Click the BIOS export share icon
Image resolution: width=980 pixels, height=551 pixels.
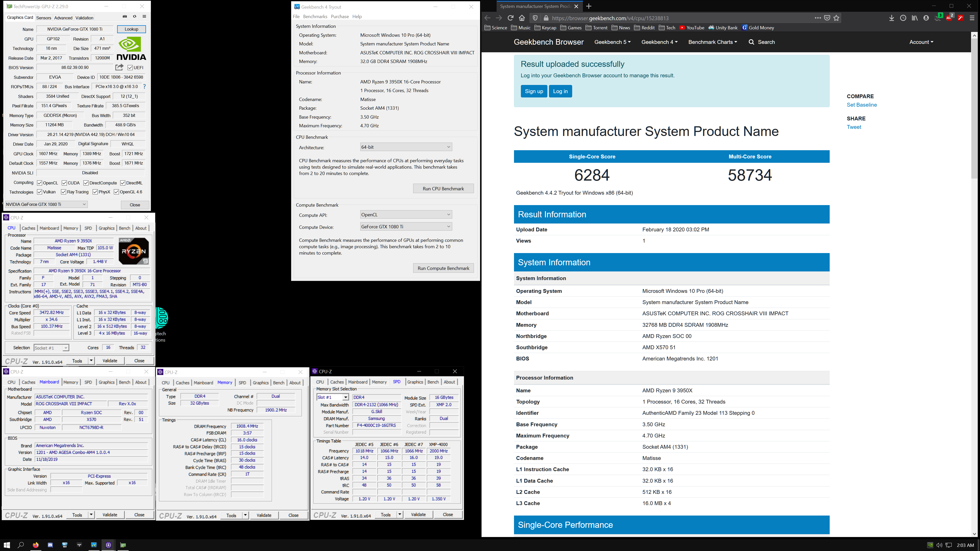(x=119, y=67)
